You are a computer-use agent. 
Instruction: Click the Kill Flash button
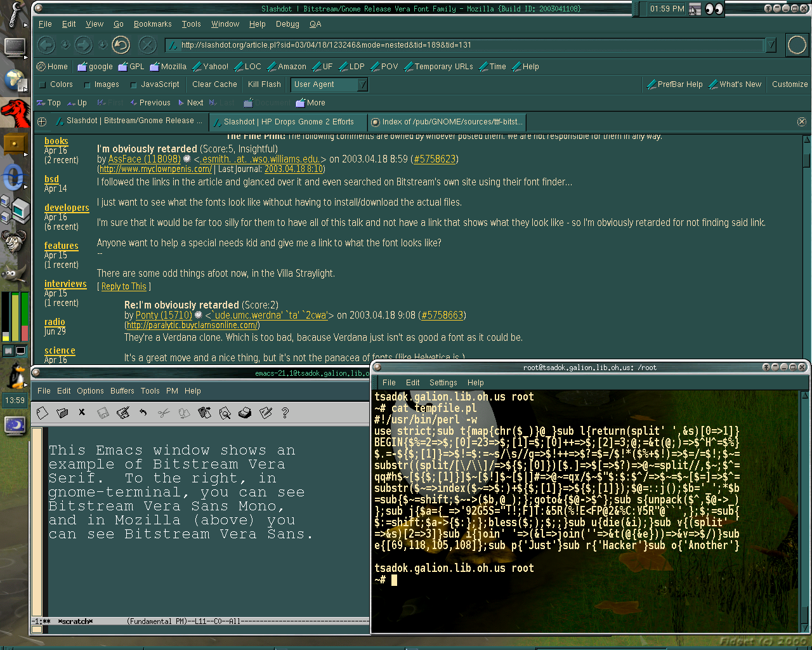[x=264, y=84]
